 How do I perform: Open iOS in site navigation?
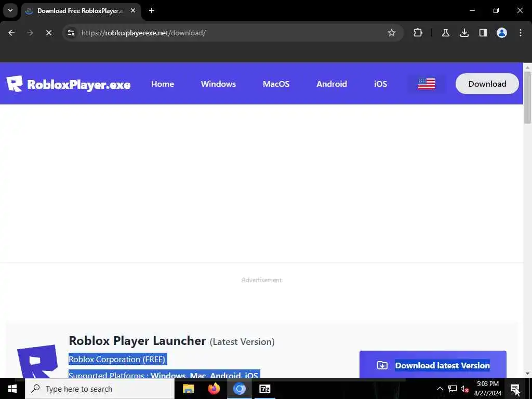click(x=380, y=84)
